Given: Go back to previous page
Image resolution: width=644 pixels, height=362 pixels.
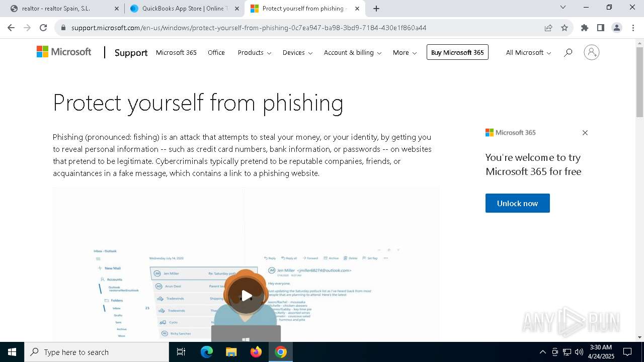Looking at the screenshot, I should pos(11,28).
